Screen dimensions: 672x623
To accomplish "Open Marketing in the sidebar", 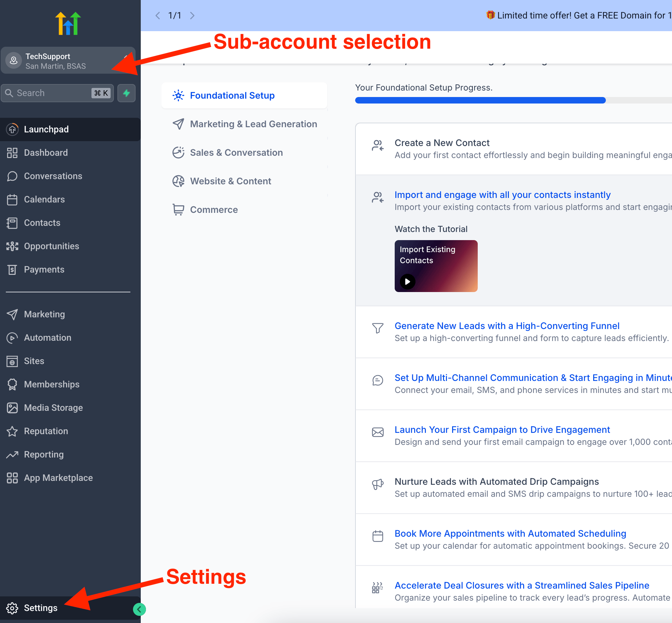I will [x=70, y=314].
